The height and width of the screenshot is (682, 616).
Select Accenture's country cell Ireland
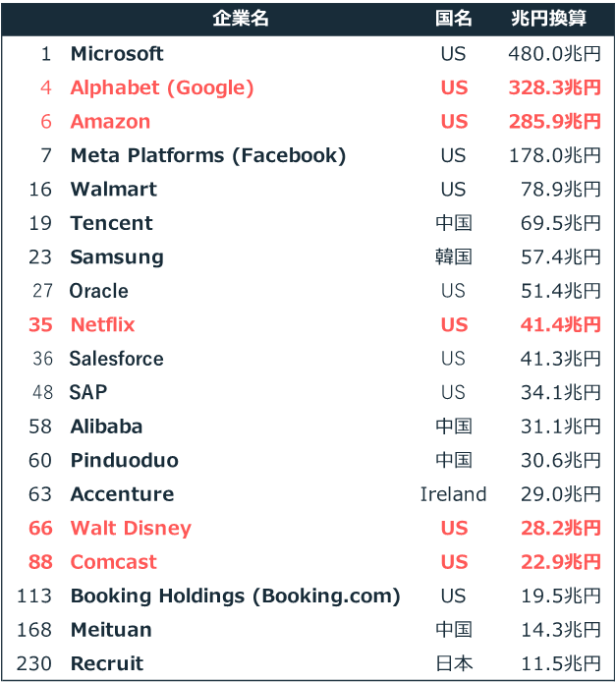point(454,494)
